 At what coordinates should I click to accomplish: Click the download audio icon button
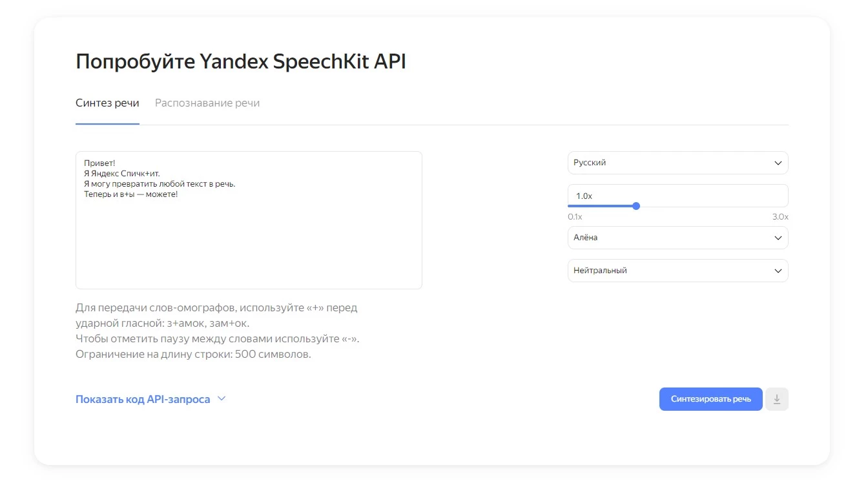[x=777, y=399]
